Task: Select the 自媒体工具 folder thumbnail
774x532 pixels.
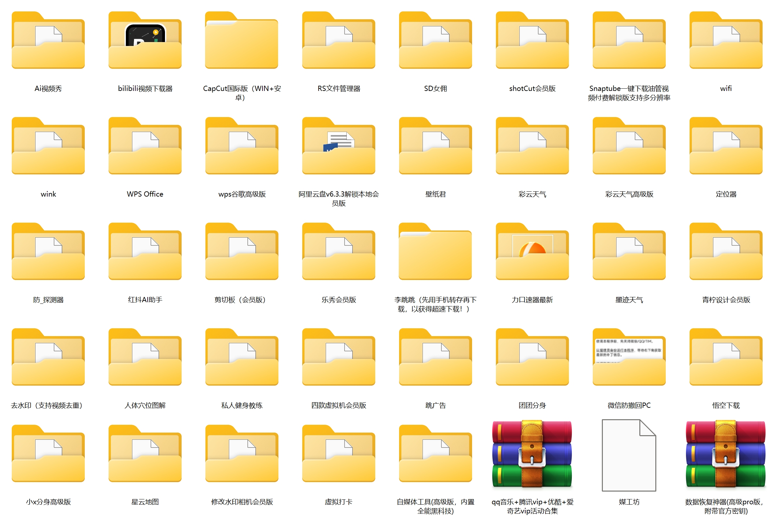Action: 435,454
